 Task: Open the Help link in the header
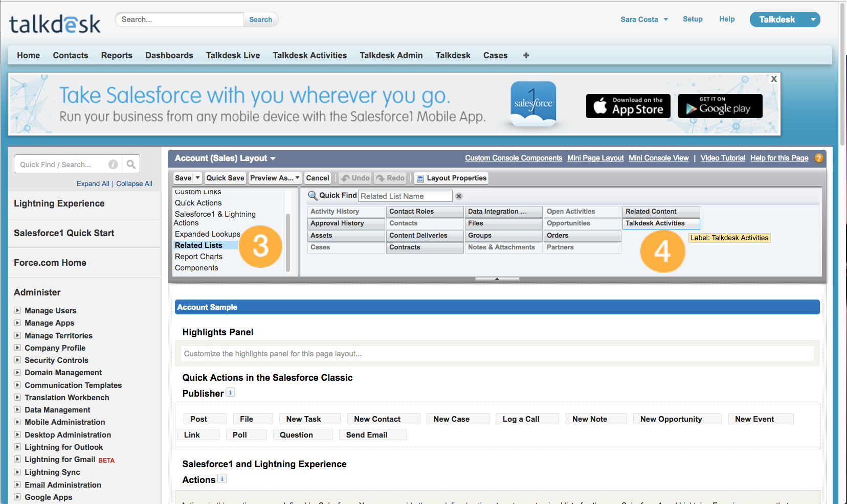[727, 19]
